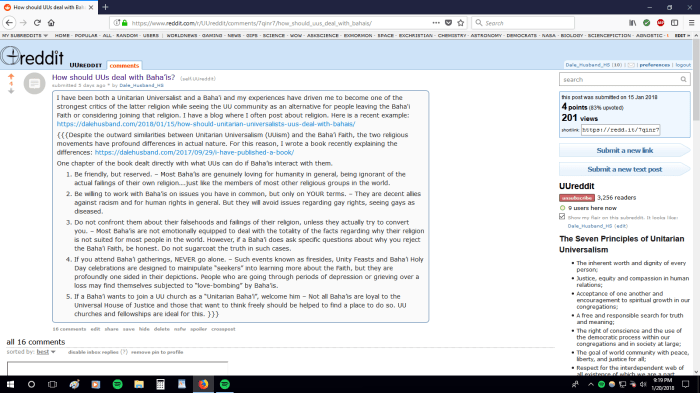Click the green extension icon in the toolbar

[x=646, y=23]
